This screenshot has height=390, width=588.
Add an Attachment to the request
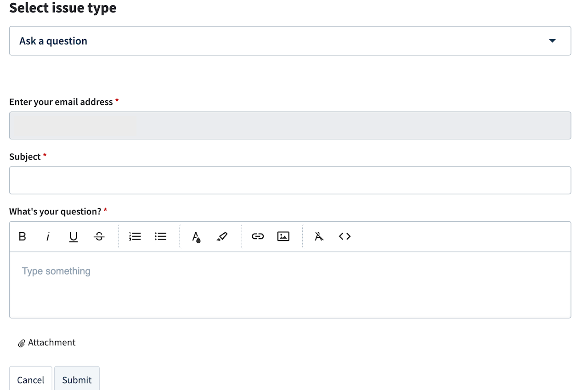pos(47,343)
